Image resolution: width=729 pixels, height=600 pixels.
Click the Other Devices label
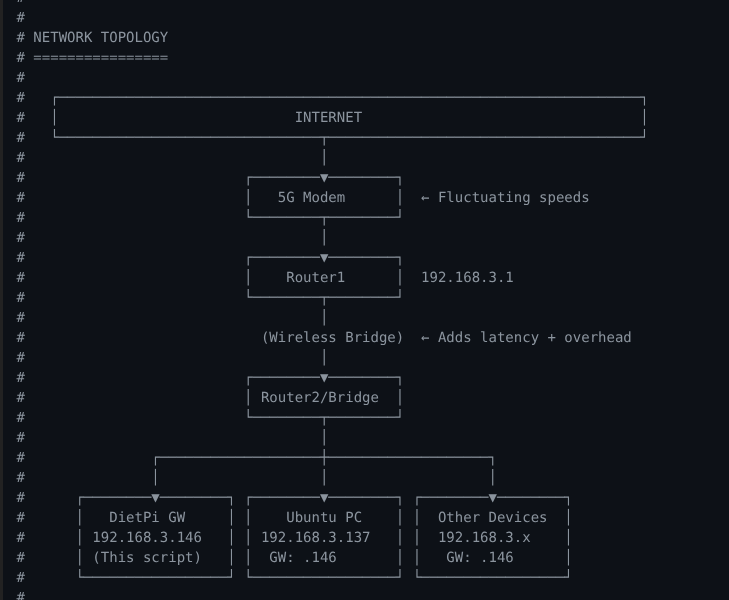click(x=492, y=517)
